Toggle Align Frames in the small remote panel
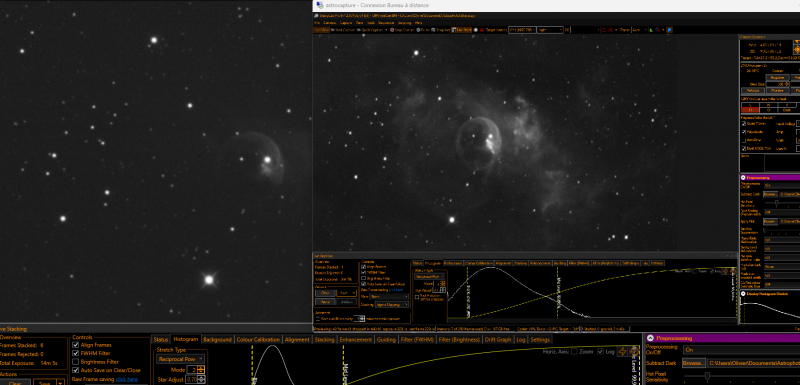The width and height of the screenshot is (800, 385). tap(363, 267)
